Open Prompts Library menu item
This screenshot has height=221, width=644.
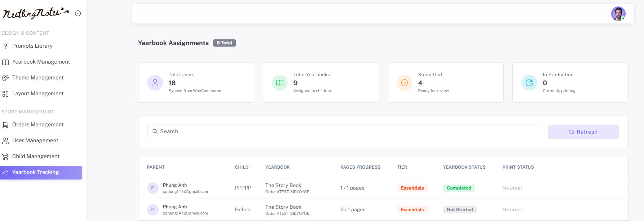click(32, 46)
